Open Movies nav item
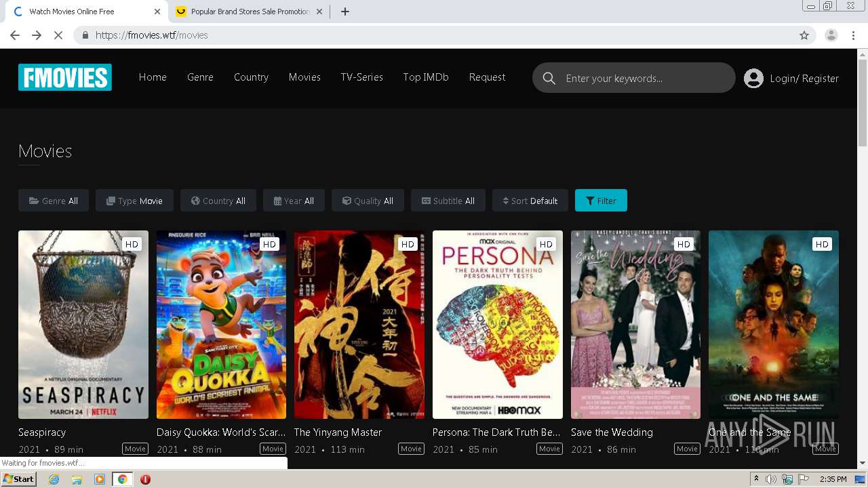The image size is (868, 488). (x=304, y=77)
